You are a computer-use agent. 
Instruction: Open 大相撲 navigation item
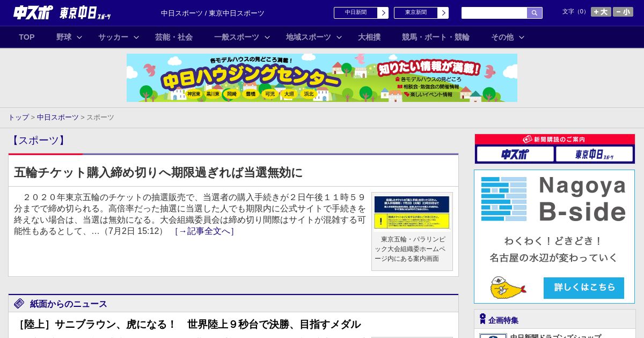(369, 37)
